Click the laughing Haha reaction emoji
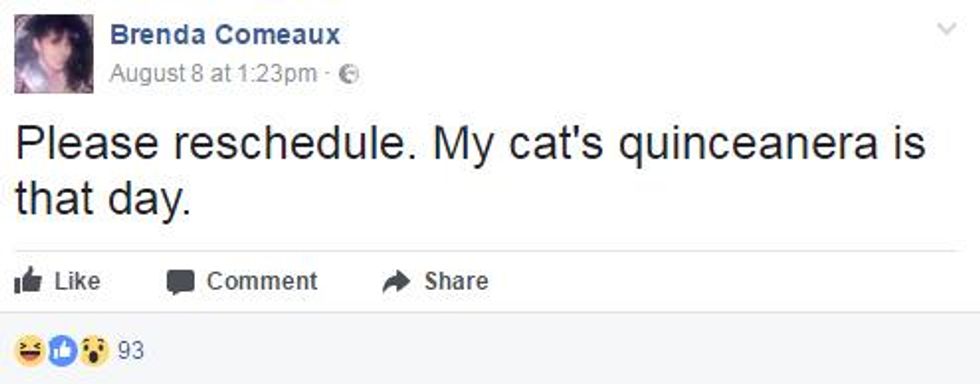The width and height of the screenshot is (980, 384). [x=29, y=350]
